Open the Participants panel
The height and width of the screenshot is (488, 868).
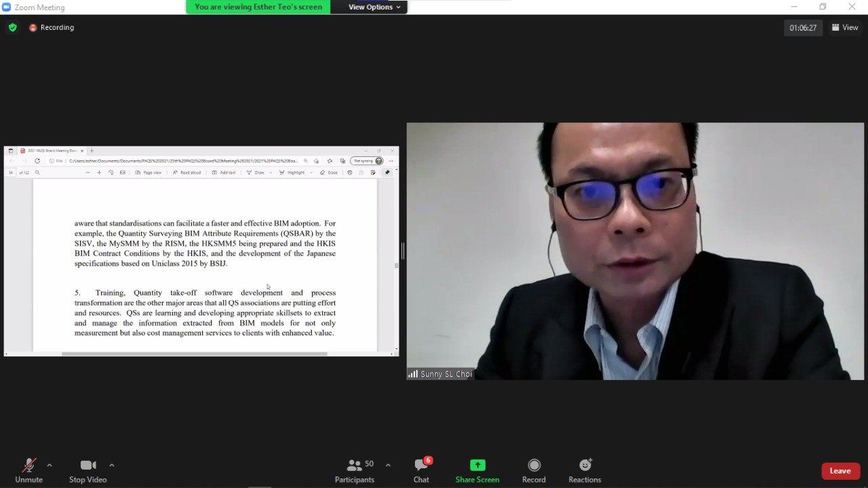(x=355, y=470)
